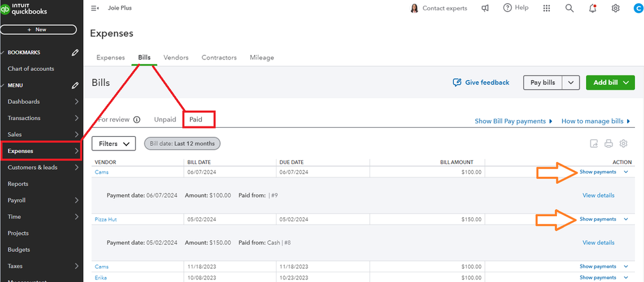Open the announcements megaphone icon

(x=485, y=8)
